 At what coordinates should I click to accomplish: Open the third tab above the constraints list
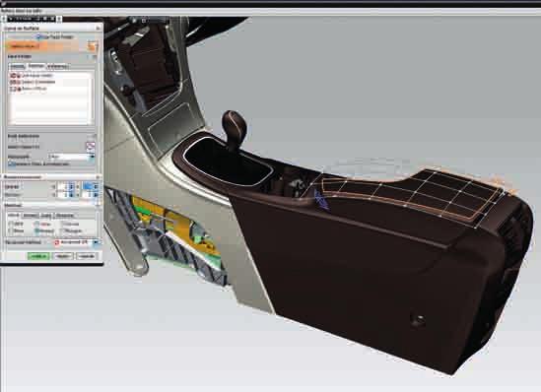(58, 66)
